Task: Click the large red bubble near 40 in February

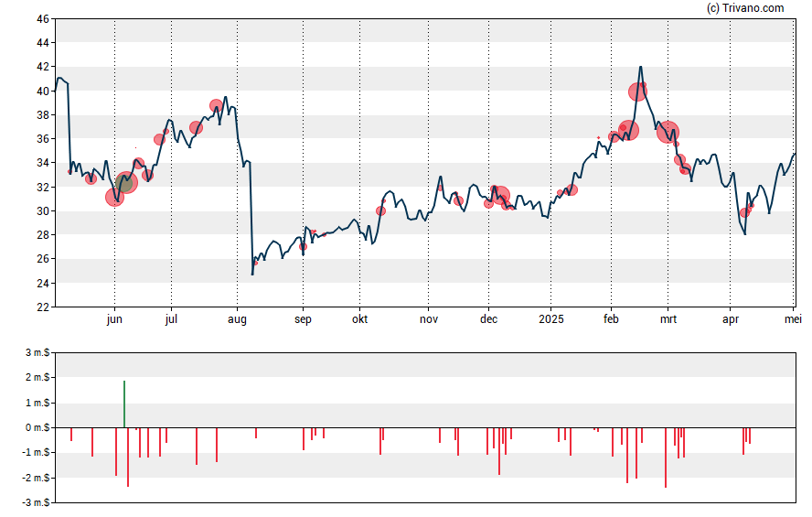Action: 637,92
